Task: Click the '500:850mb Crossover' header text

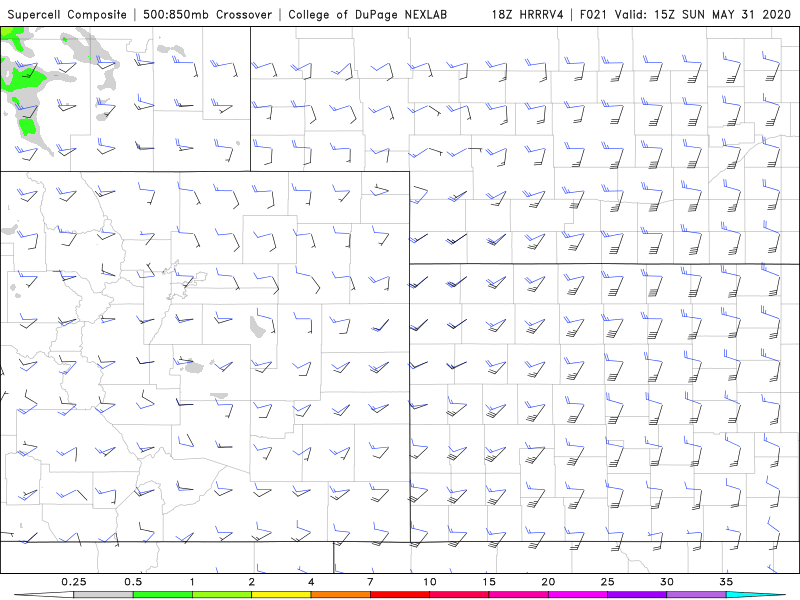Action: click(208, 14)
